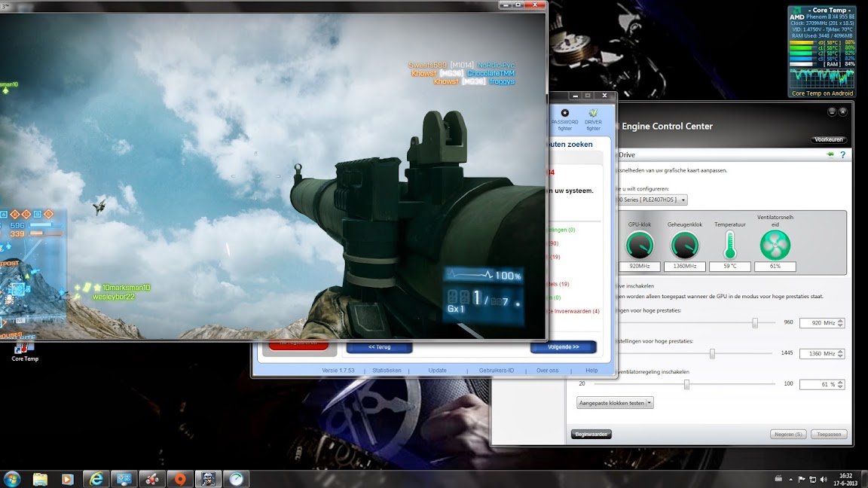The image size is (868, 488).
Task: Click the Core Temp on Android link
Action: click(x=822, y=93)
